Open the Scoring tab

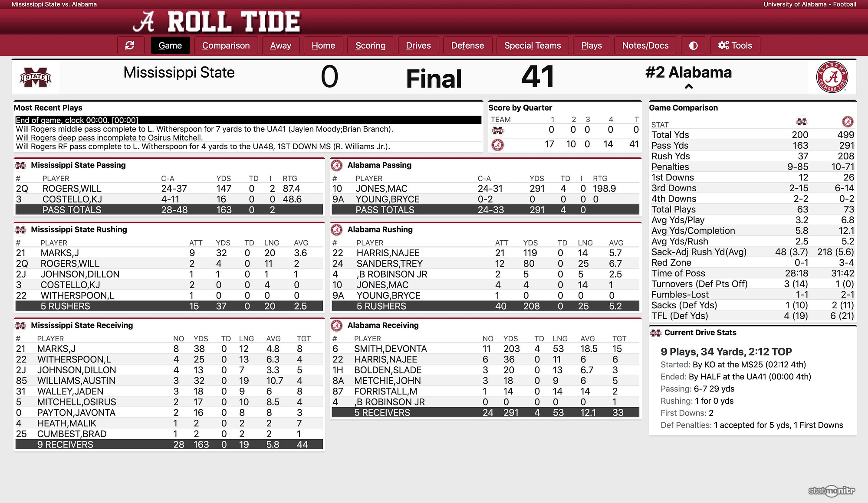tap(370, 46)
